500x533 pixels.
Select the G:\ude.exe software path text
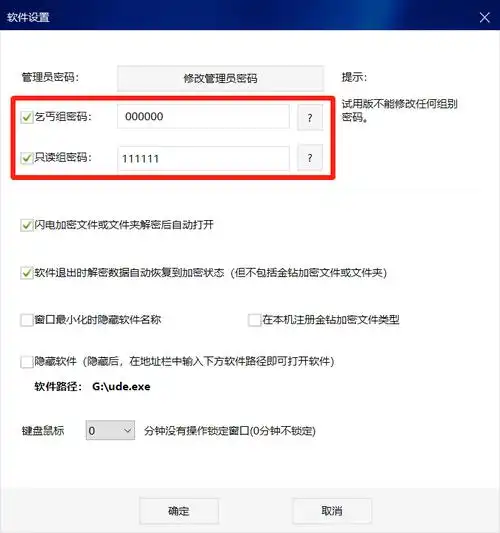point(121,387)
